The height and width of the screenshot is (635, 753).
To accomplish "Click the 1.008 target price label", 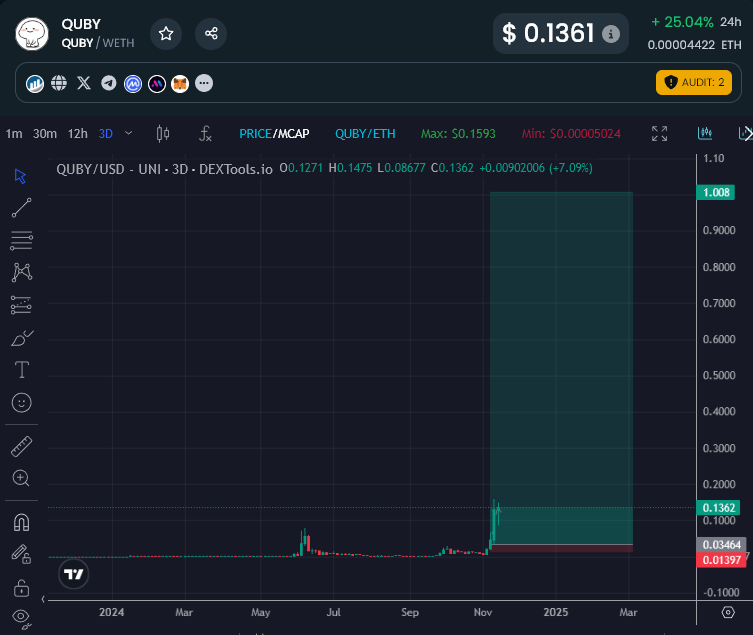I will pos(716,193).
